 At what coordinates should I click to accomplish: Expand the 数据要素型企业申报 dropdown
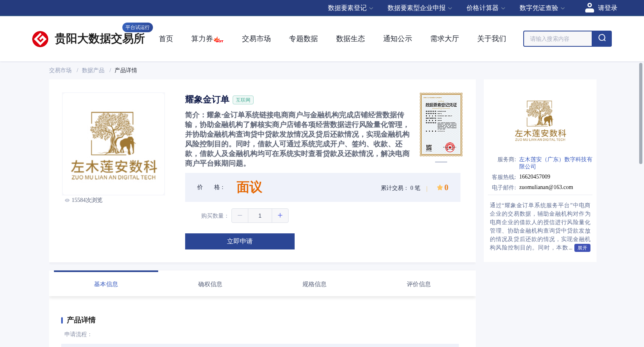[420, 8]
